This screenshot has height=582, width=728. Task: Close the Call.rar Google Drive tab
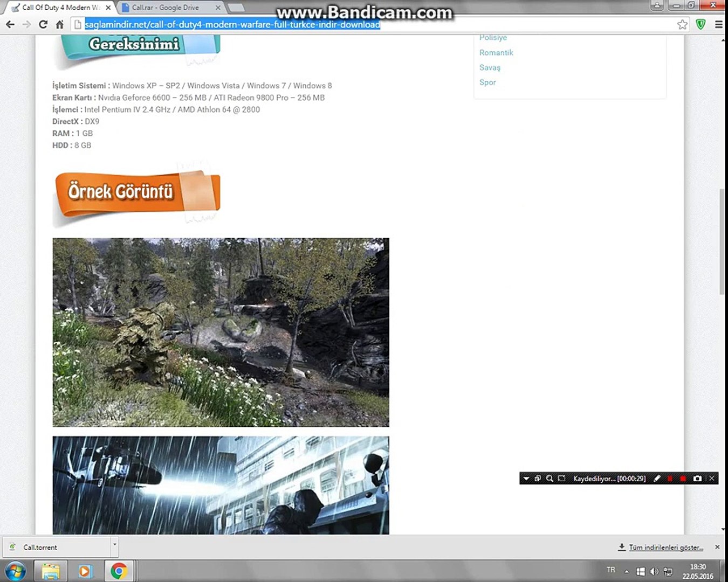pyautogui.click(x=218, y=8)
